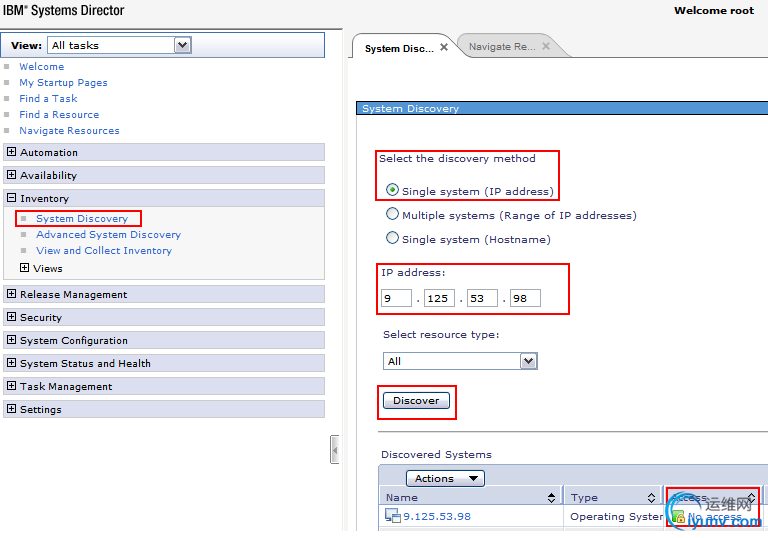Close the Navigate Re... tab

pos(546,46)
